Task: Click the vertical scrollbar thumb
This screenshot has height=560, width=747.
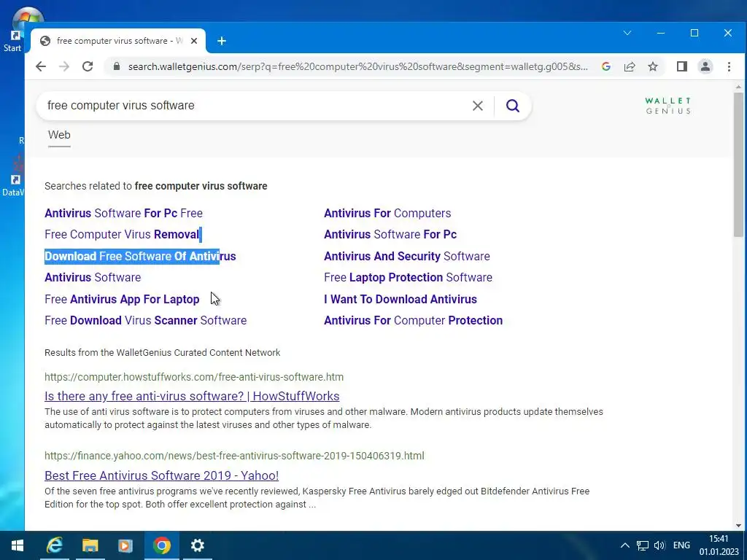Action: [x=738, y=165]
